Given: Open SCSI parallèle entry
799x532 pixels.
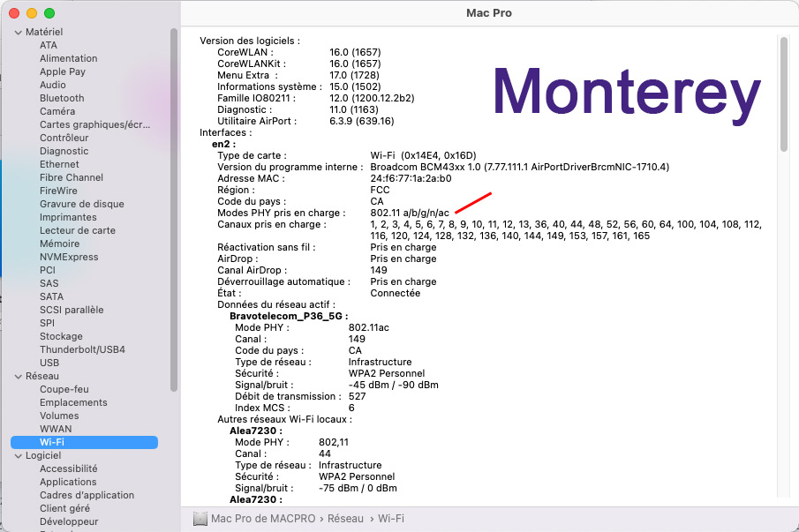Looking at the screenshot, I should 72,310.
